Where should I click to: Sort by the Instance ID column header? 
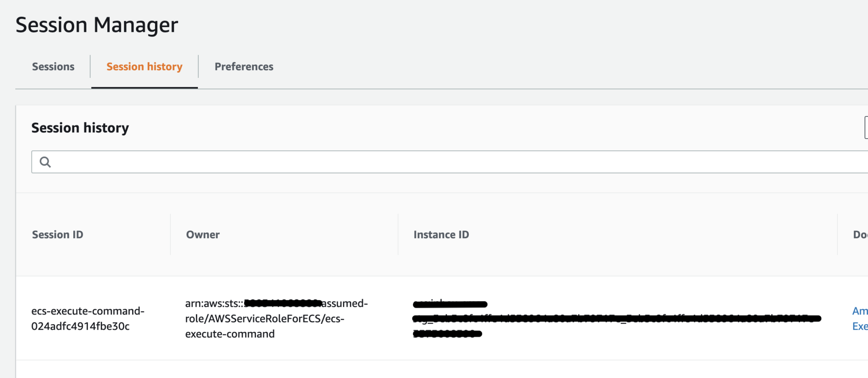(441, 234)
